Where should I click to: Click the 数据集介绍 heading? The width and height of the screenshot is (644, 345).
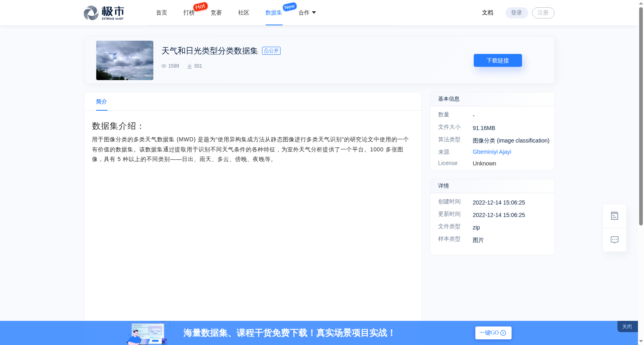pyautogui.click(x=118, y=126)
